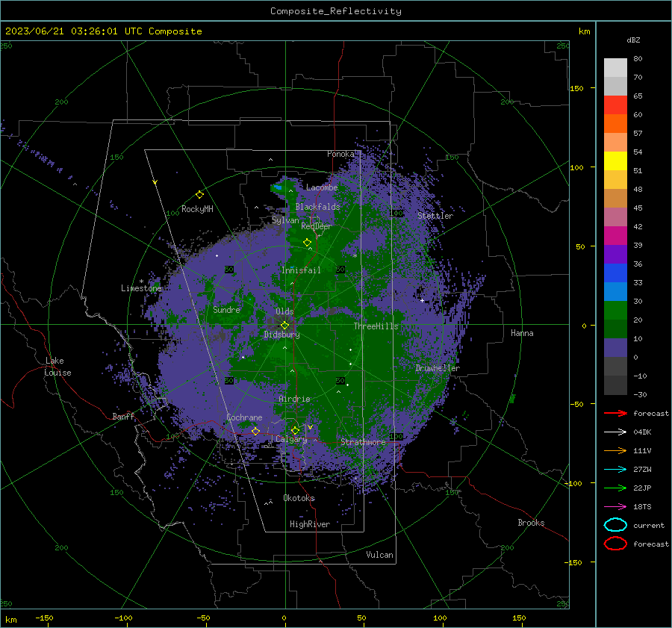
Task: Click the radar-center diamond above Didsbury
Action: pyautogui.click(x=284, y=325)
